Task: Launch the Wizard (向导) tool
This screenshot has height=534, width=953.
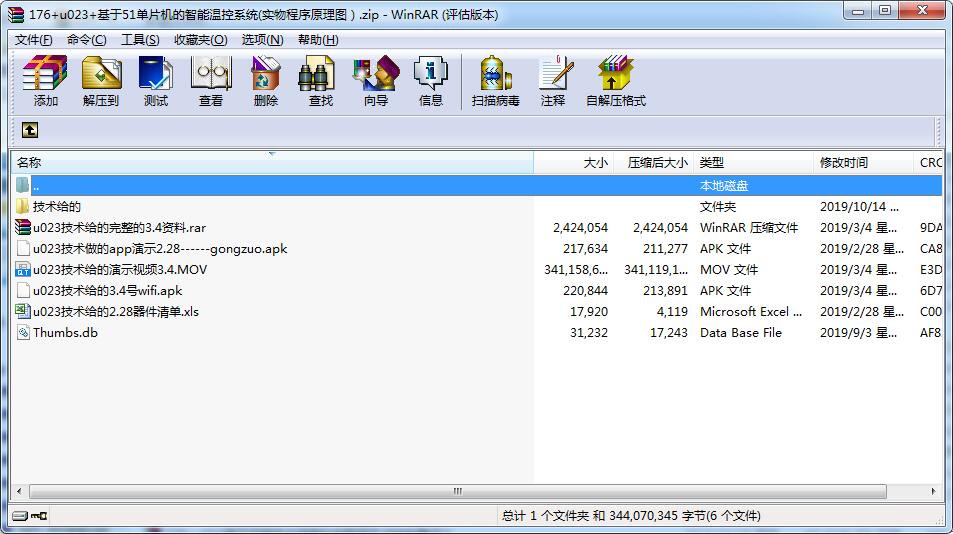Action: tap(376, 81)
